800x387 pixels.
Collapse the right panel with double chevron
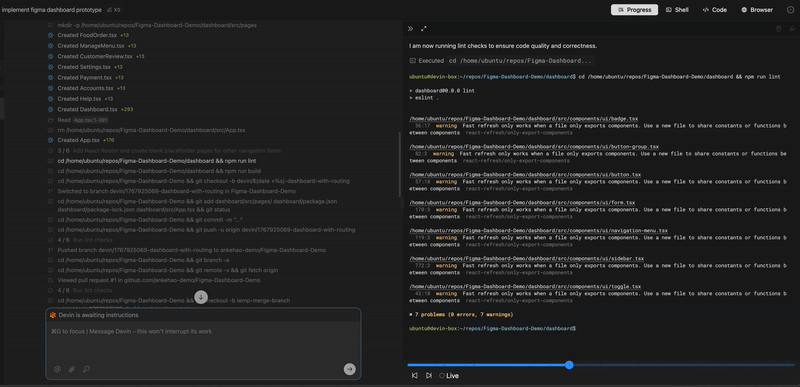click(410, 29)
